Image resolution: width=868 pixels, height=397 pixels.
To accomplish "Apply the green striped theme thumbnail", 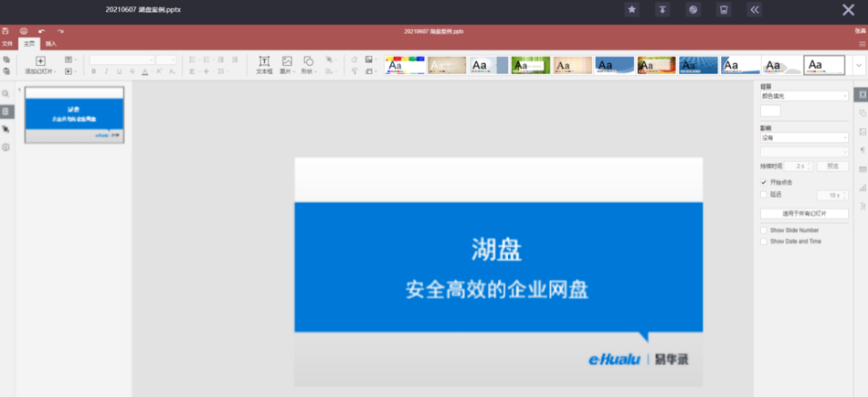I will click(x=531, y=66).
